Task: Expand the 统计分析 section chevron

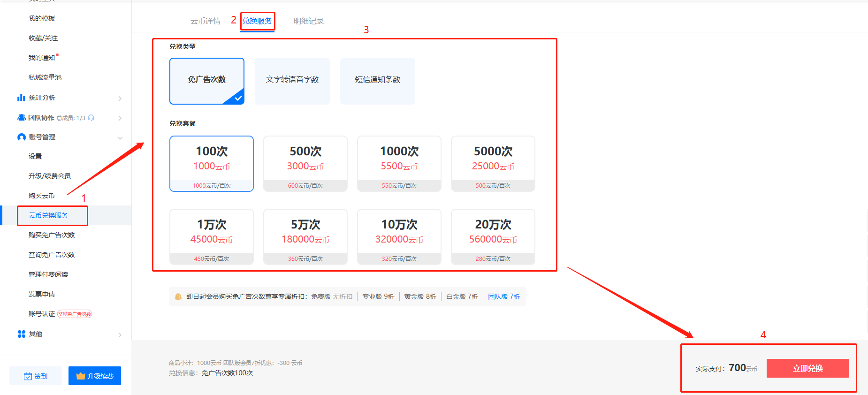Action: 120,98
